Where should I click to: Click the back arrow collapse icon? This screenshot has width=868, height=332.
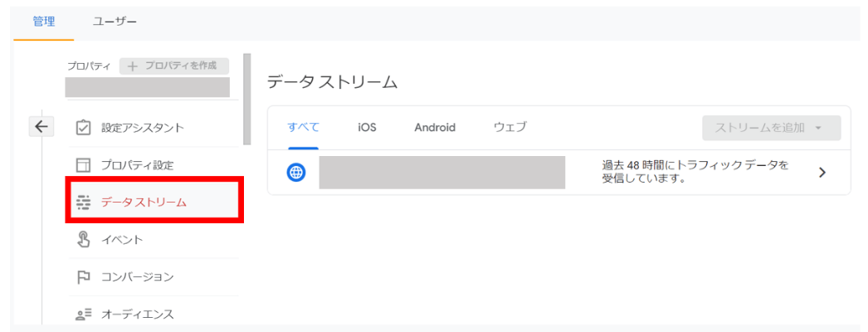click(x=41, y=127)
